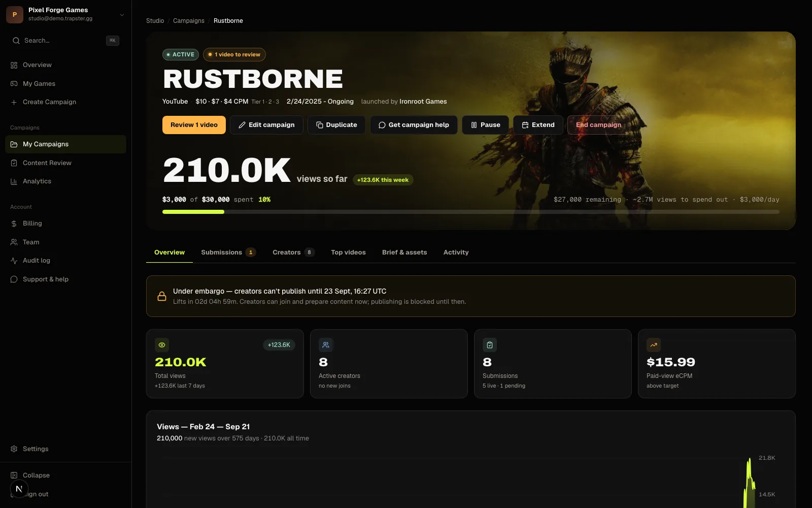This screenshot has height=508, width=812.
Task: Click the ACTIVE status badge
Action: pyautogui.click(x=181, y=54)
